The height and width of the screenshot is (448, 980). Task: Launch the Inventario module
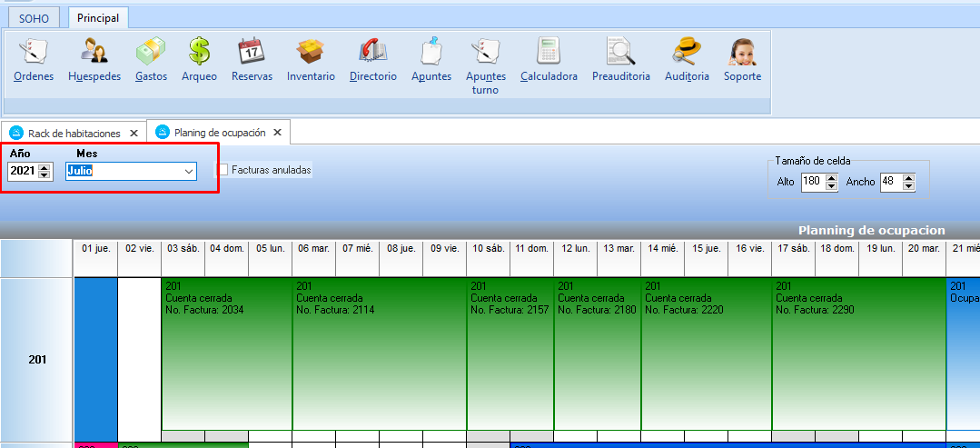[x=311, y=60]
